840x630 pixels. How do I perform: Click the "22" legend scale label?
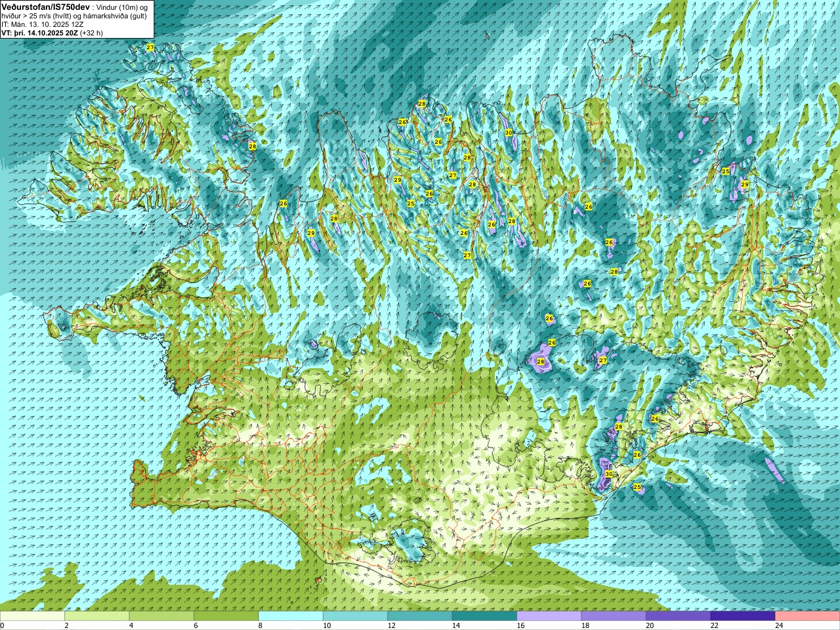point(715,625)
